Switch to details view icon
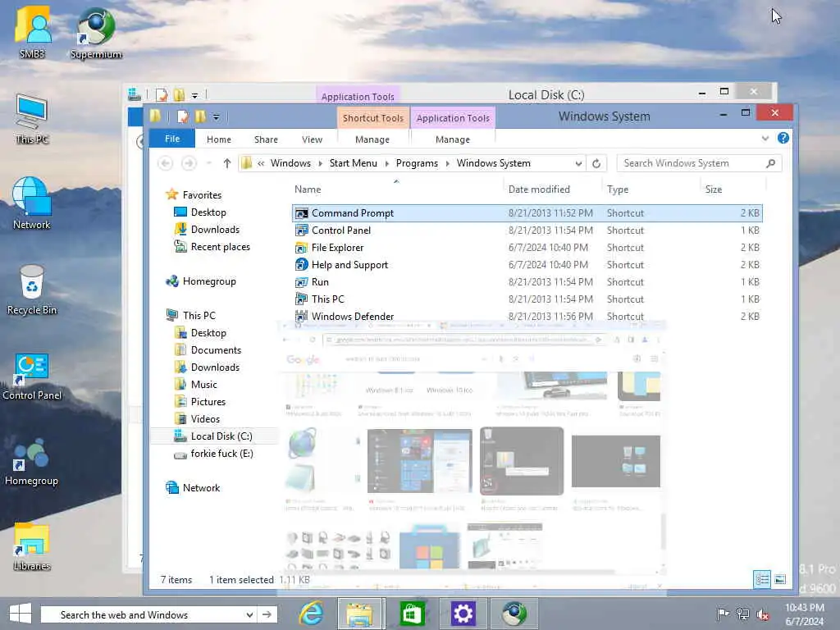The height and width of the screenshot is (630, 840). (x=762, y=579)
